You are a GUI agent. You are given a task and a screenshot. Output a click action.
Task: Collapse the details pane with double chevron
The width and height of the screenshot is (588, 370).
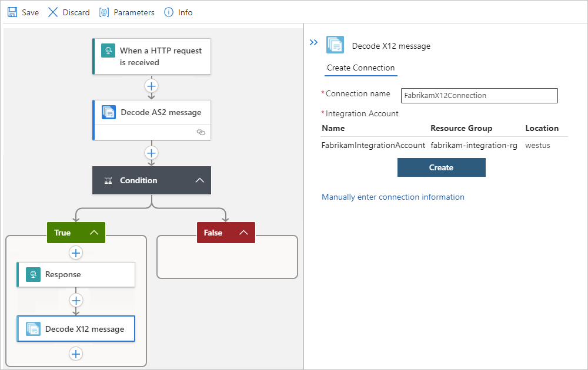coord(313,42)
